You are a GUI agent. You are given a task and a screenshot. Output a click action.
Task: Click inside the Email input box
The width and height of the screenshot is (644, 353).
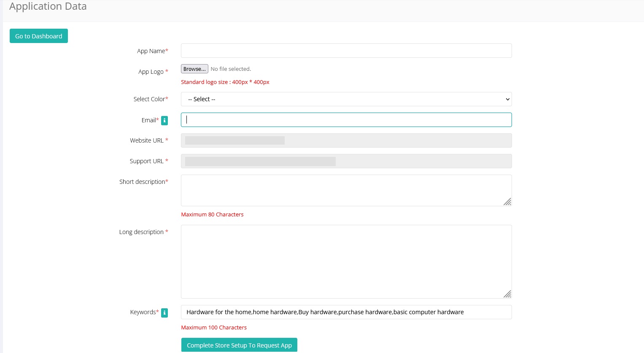[346, 120]
